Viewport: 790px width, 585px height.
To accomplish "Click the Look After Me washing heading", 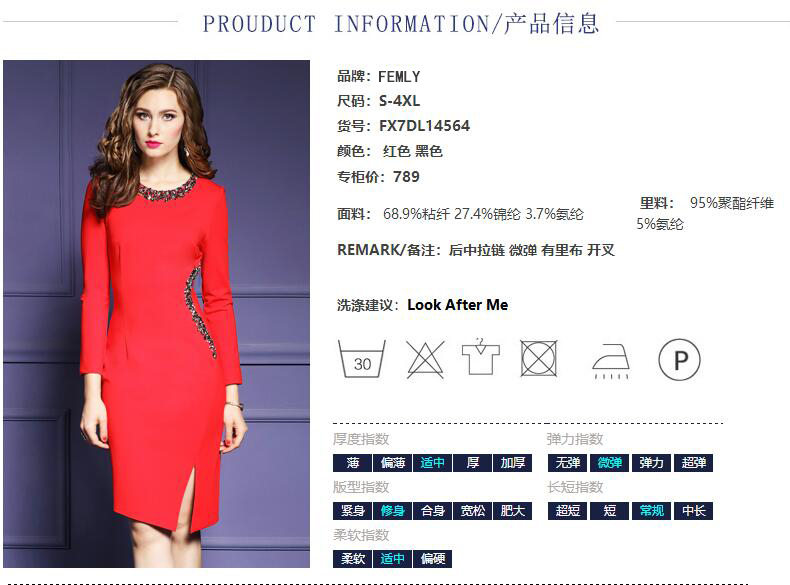I will click(x=457, y=305).
